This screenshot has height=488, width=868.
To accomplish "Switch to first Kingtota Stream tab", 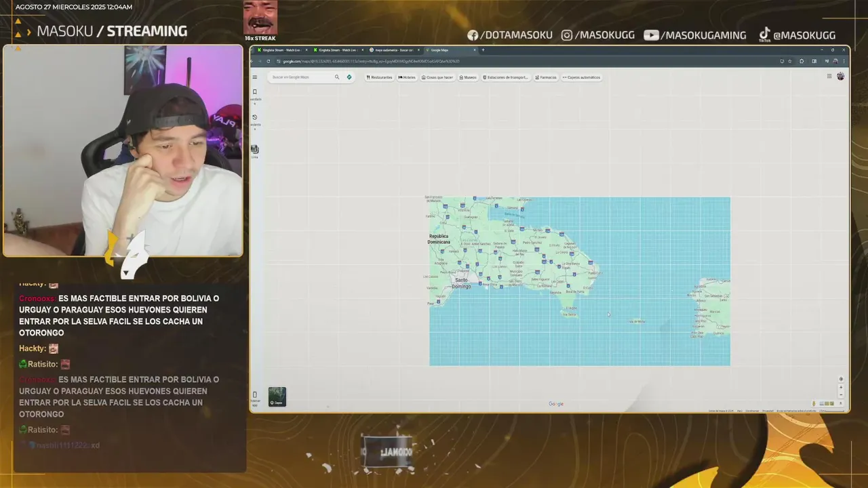I will coord(281,50).
